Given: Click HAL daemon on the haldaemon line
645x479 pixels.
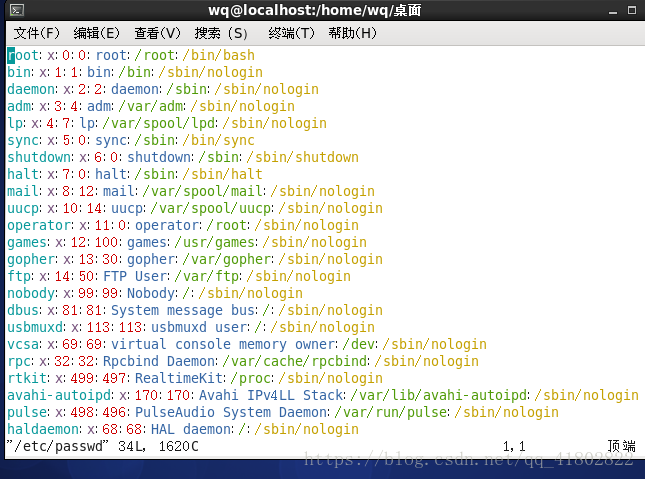Looking at the screenshot, I should point(191,429).
